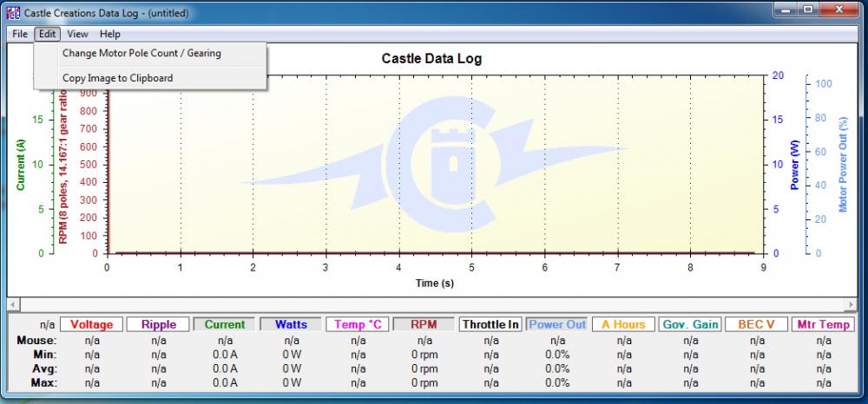
Task: Toggle the Throttle In data series
Action: 490,324
